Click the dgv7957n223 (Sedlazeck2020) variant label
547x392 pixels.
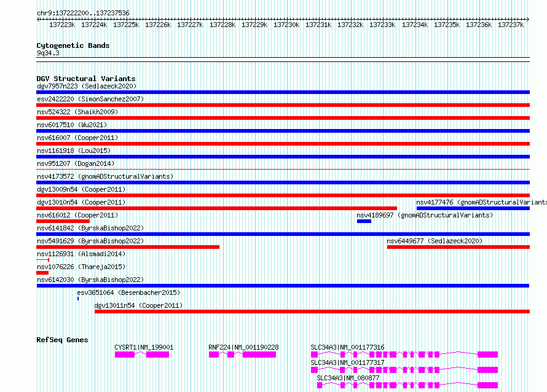(87, 86)
